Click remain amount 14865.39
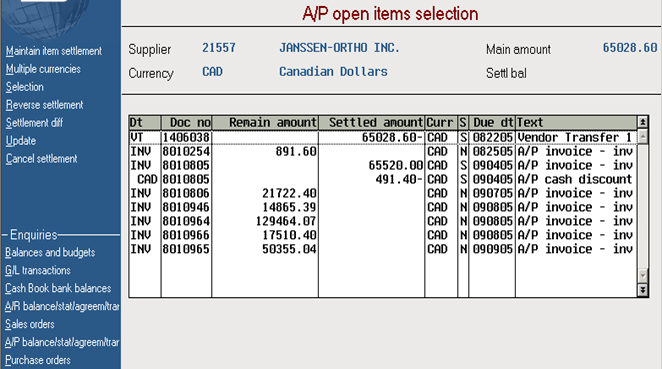Viewport: 662px width, 369px height. 289,207
